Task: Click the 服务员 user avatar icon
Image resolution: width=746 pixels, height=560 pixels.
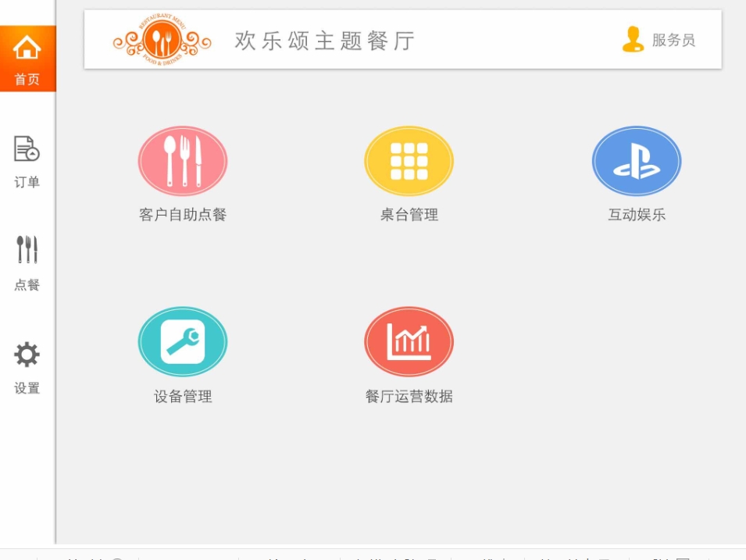Action: (x=633, y=40)
